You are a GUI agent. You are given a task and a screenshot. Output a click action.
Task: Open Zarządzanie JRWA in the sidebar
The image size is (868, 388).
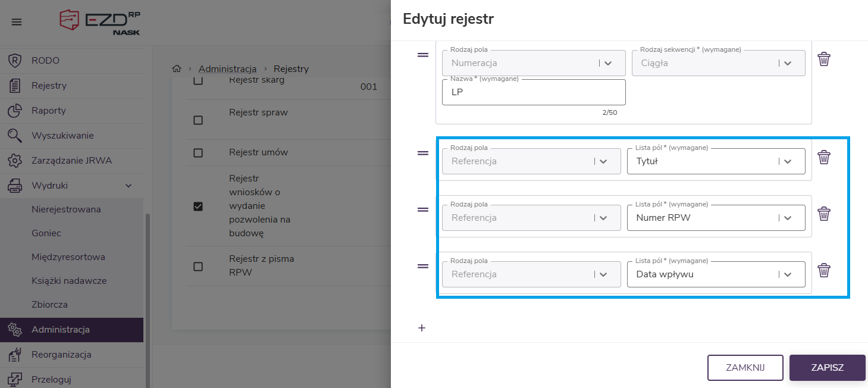coord(71,161)
